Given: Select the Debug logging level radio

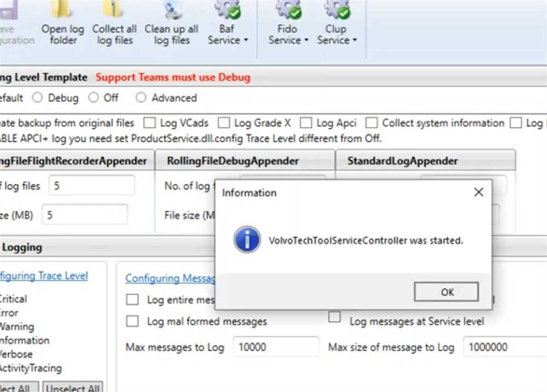Looking at the screenshot, I should pos(37,98).
